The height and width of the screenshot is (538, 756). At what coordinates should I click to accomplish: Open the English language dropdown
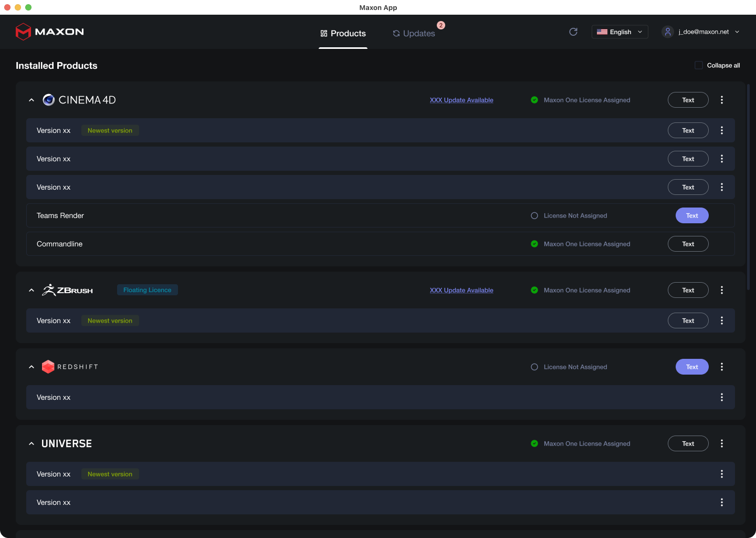coord(620,32)
